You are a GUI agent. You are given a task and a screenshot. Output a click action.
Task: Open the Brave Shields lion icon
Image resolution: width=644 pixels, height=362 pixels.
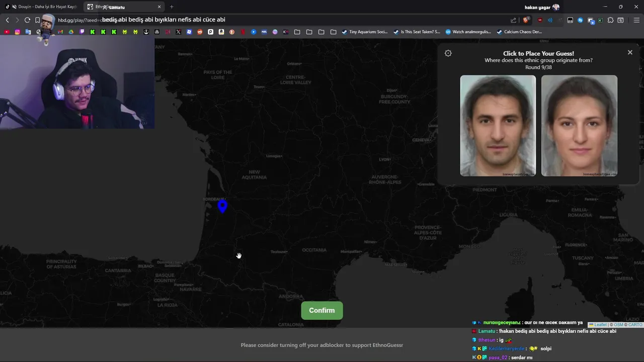(x=526, y=20)
